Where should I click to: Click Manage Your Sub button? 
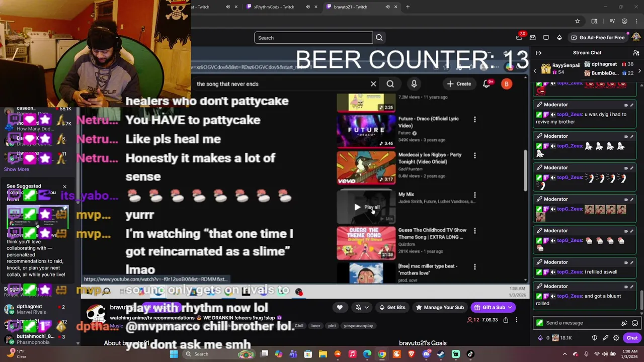pos(439,307)
